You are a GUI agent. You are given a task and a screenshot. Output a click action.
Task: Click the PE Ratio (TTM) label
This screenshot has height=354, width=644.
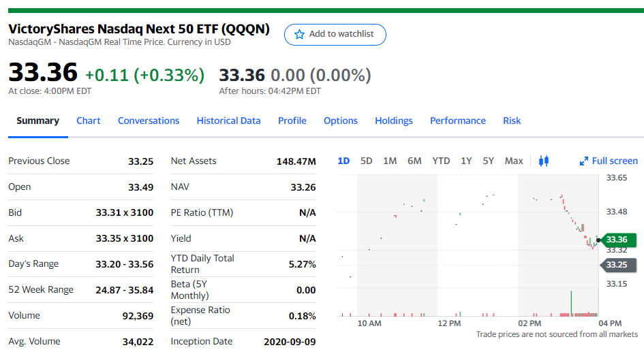click(x=202, y=212)
